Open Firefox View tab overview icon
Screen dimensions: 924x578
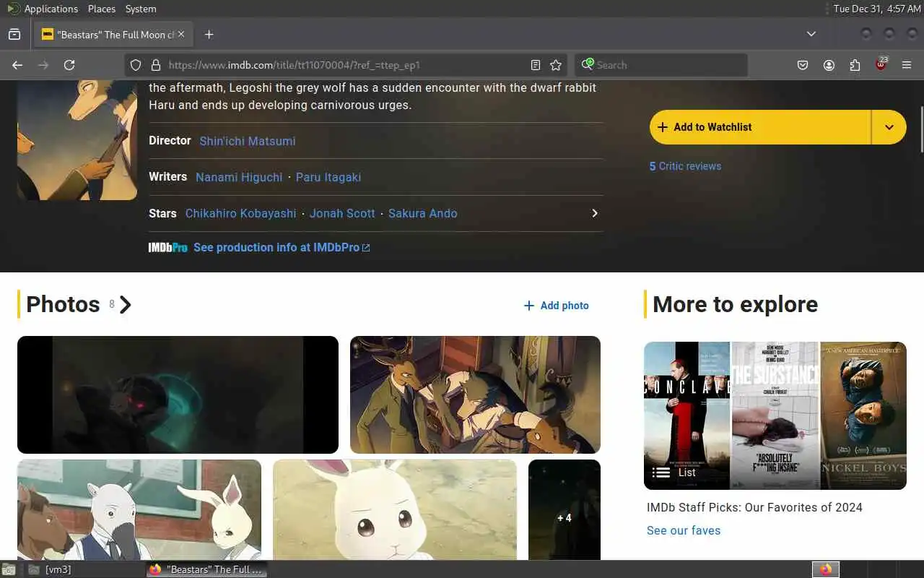(14, 34)
